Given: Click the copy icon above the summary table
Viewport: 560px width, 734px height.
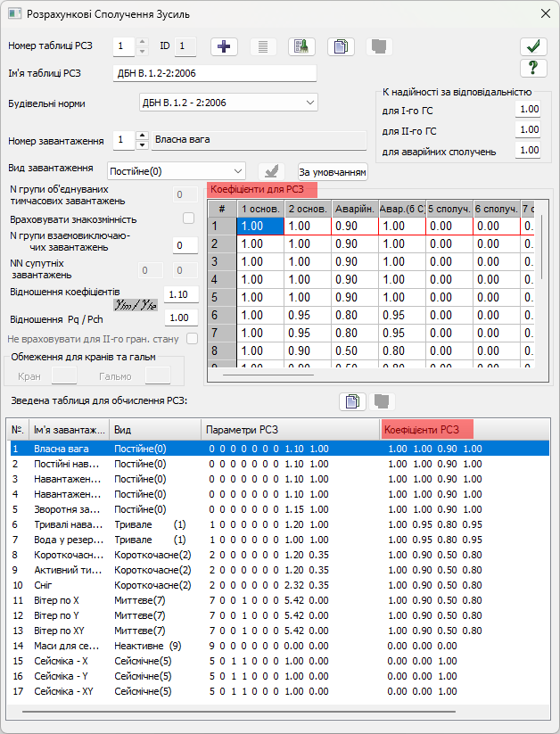Looking at the screenshot, I should (x=352, y=401).
